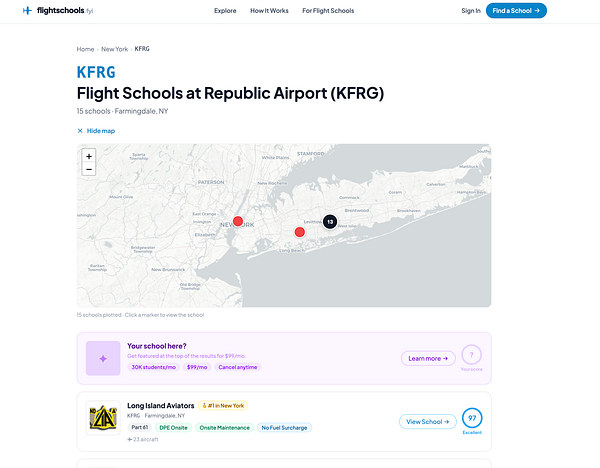Click the Find a School button
The height and width of the screenshot is (468, 600).
[x=516, y=11]
